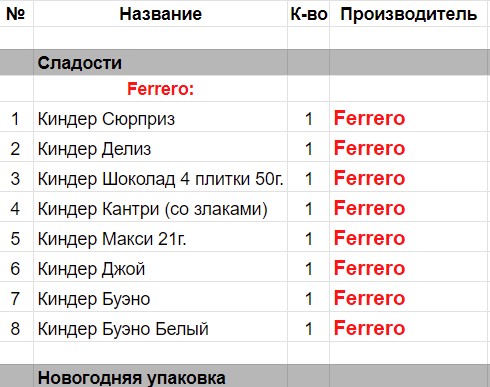490x387 pixels.
Task: Select the 'Сладости' section row cell
Action: tap(160, 63)
